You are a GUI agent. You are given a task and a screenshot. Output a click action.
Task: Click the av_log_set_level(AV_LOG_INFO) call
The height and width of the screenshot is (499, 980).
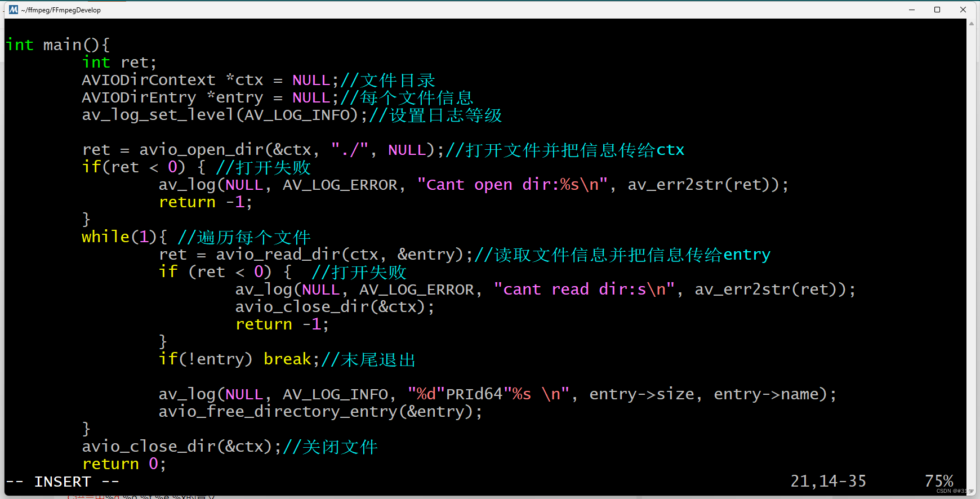point(225,115)
